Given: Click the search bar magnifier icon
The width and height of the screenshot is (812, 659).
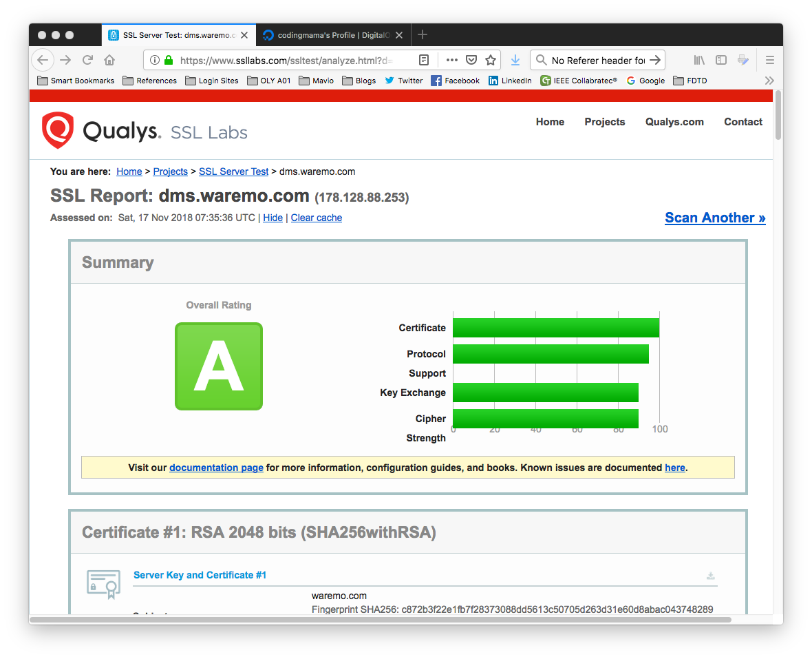Looking at the screenshot, I should 541,60.
